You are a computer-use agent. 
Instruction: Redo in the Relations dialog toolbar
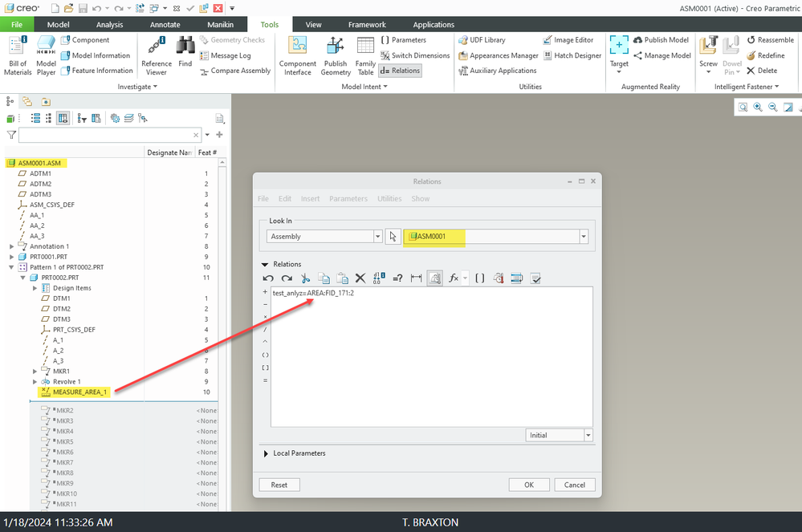(287, 278)
